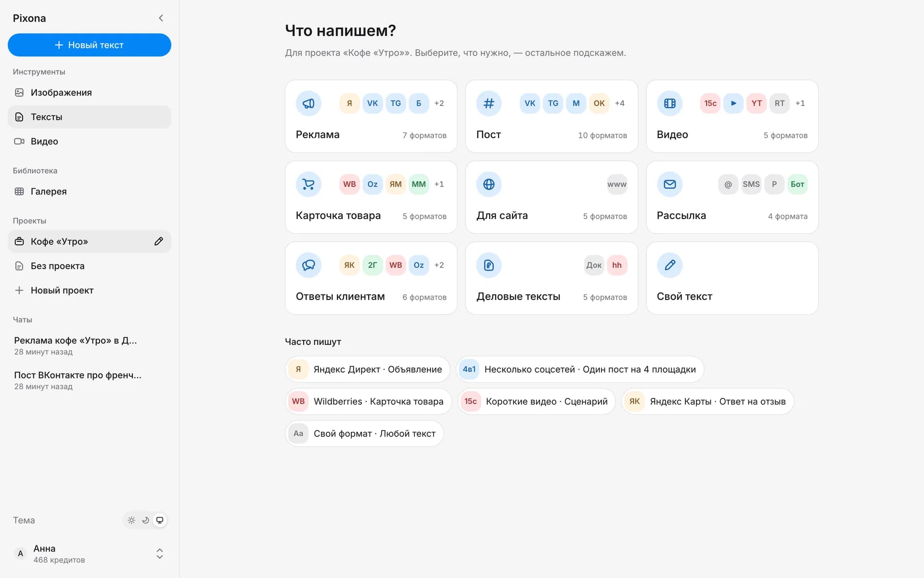Select Свой формат · Любой текст chip
The height and width of the screenshot is (578, 924).
(x=364, y=433)
